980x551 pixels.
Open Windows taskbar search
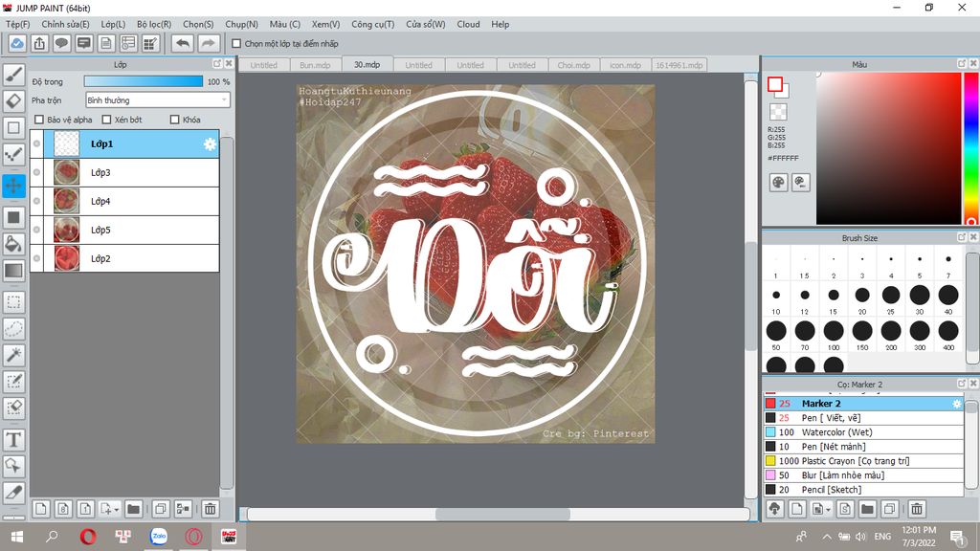point(53,536)
